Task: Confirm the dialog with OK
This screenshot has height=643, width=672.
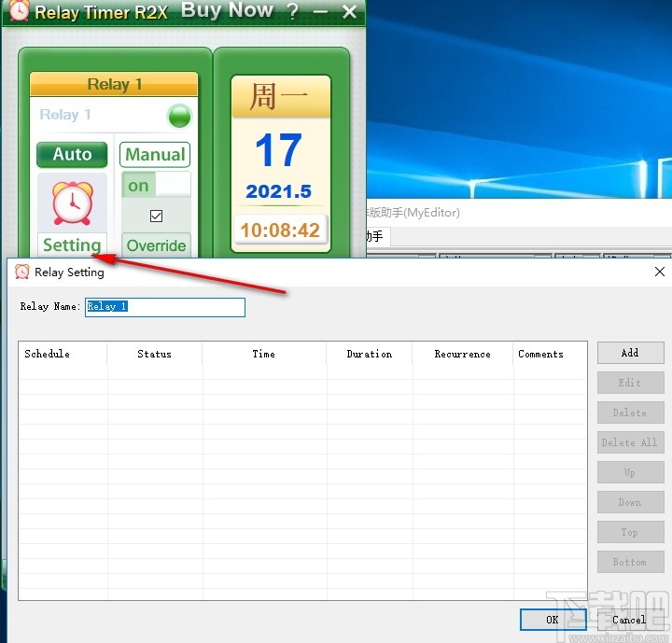Action: (553, 620)
